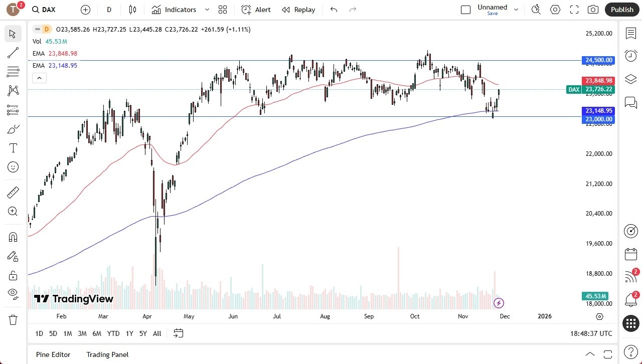Screen dimensions: 642x364
Task: Enable Magnet mode for drawings
Action: pos(13,237)
